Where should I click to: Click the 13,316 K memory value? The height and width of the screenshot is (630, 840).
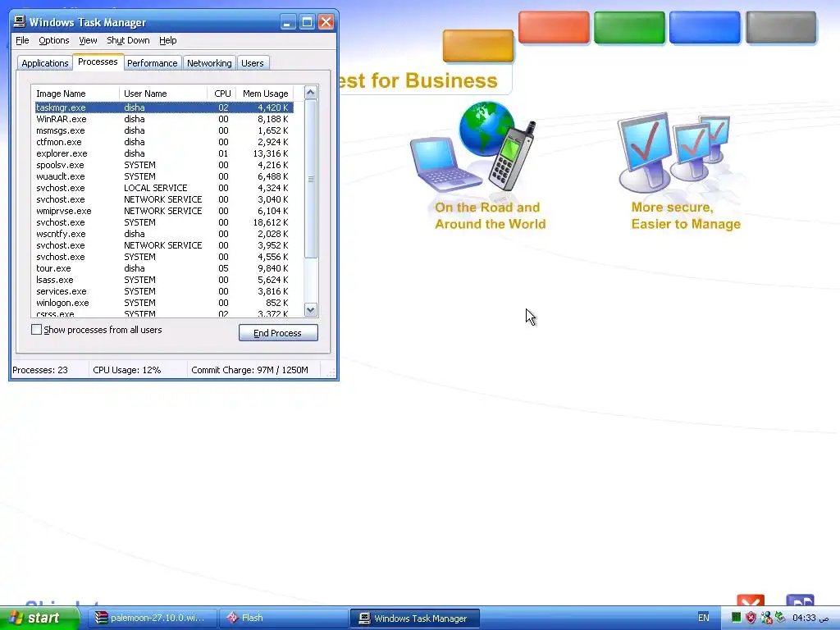[271, 153]
